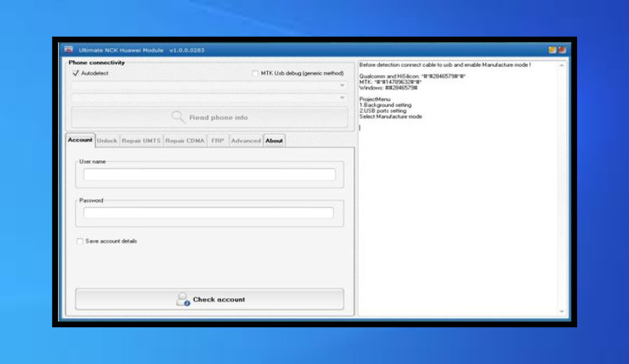Open the About tab
Viewport: 629px width, 364px height.
point(274,141)
